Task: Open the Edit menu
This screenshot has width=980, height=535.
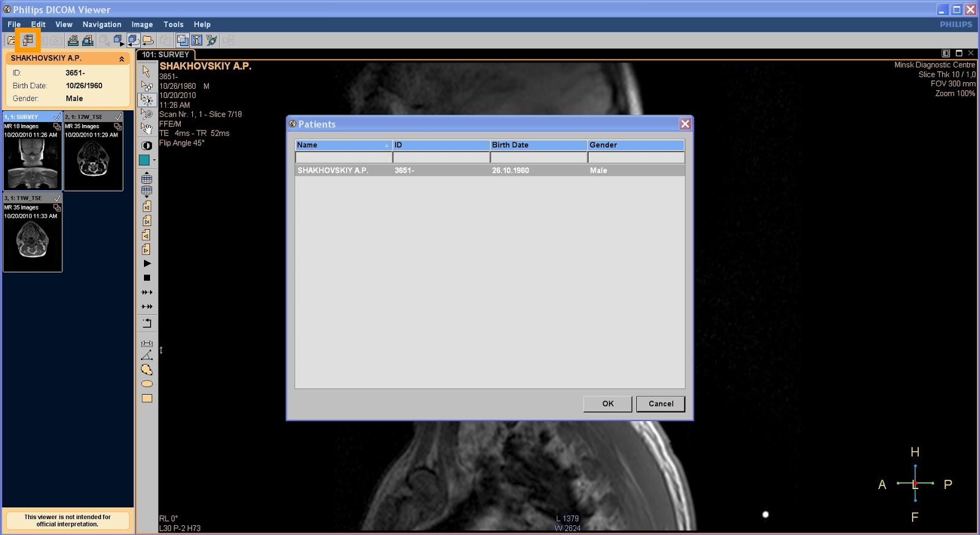Action: coord(39,25)
